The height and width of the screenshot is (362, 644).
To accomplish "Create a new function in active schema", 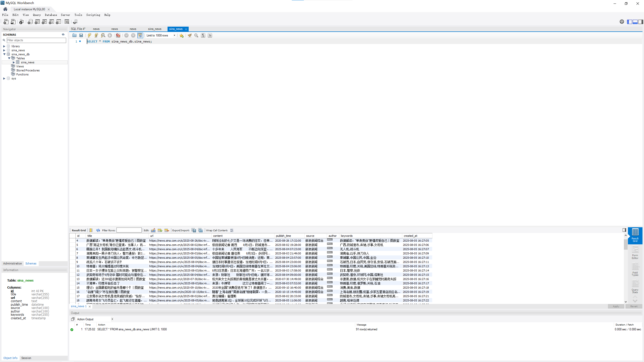I will [58, 22].
